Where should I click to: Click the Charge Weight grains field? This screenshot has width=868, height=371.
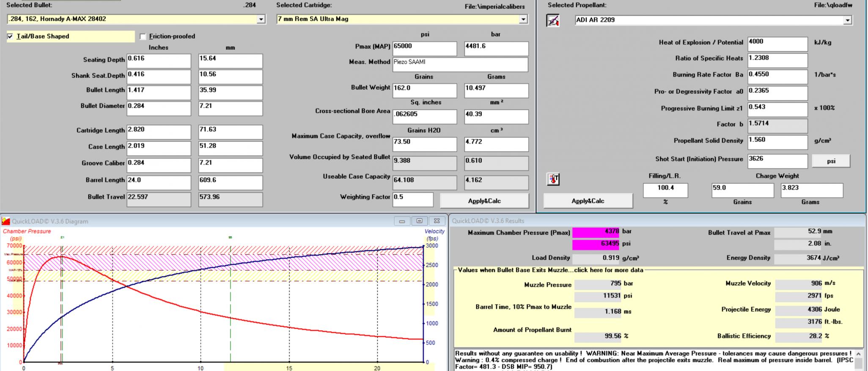742,190
